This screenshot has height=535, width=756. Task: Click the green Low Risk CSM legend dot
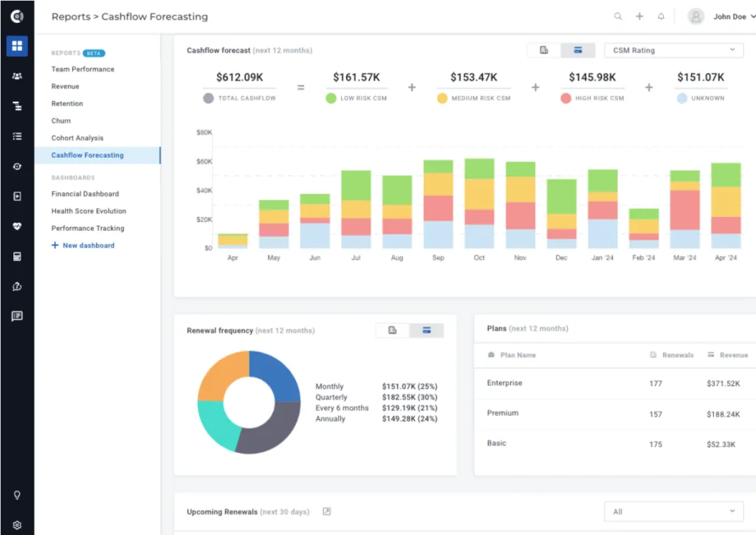[331, 98]
